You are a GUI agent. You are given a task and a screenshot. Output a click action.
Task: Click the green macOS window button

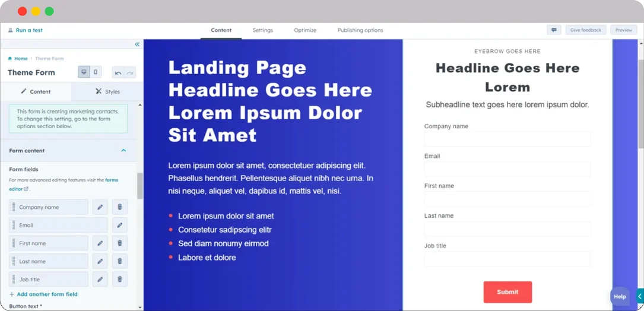tap(49, 11)
